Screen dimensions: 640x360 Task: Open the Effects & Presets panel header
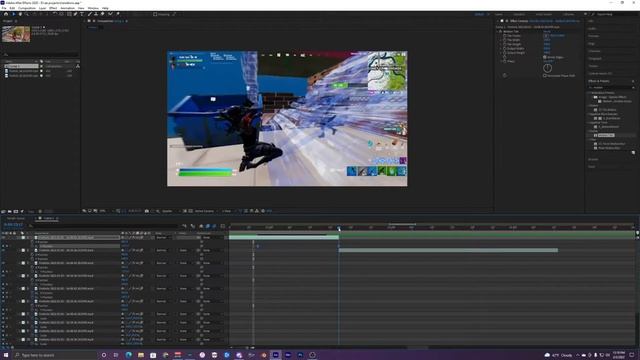pyautogui.click(x=599, y=81)
